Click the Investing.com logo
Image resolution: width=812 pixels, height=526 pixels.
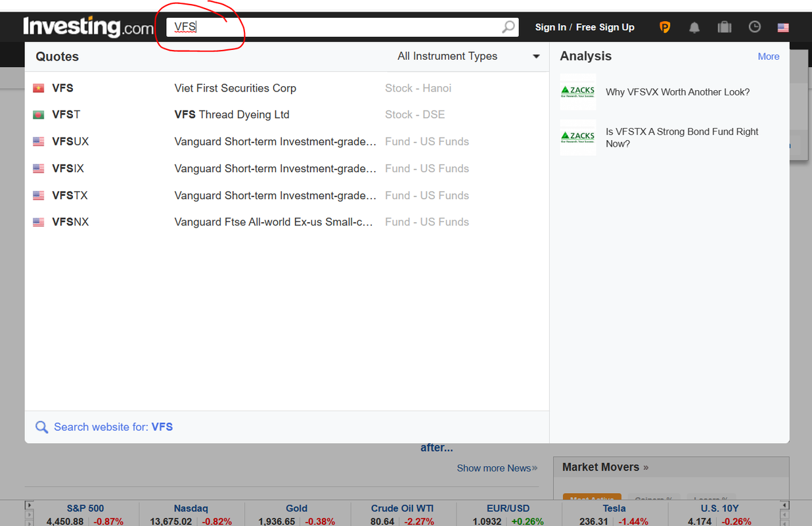tap(89, 27)
